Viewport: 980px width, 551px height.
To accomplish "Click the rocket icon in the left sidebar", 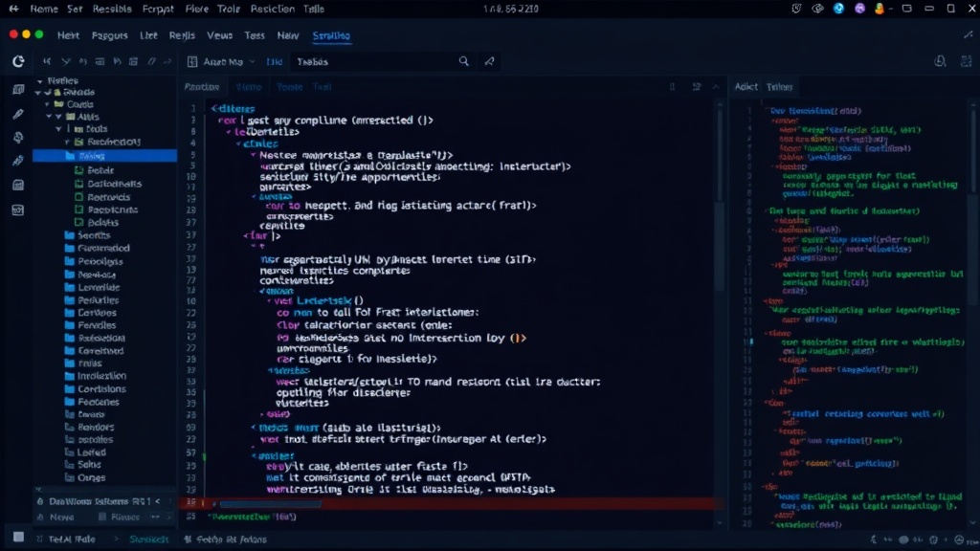I will pyautogui.click(x=18, y=161).
